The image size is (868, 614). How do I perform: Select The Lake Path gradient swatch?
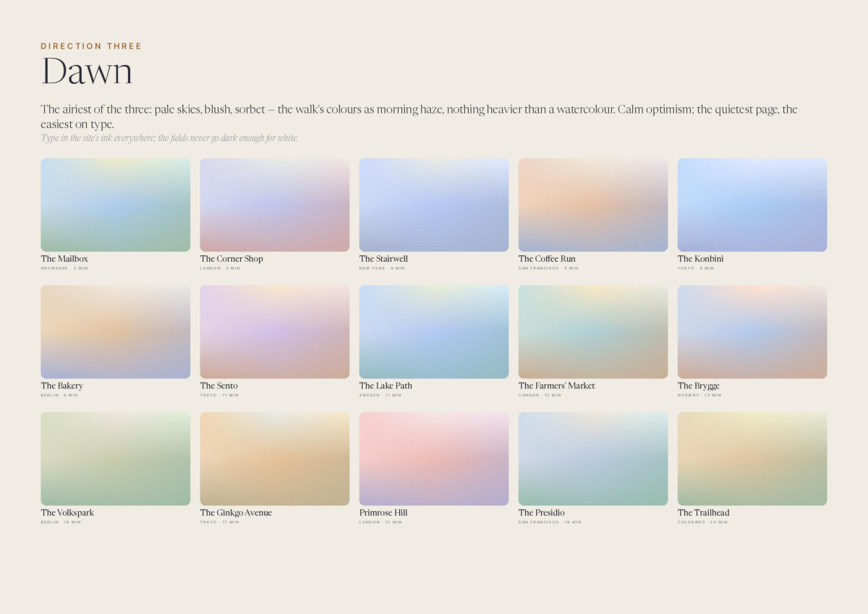pyautogui.click(x=434, y=332)
